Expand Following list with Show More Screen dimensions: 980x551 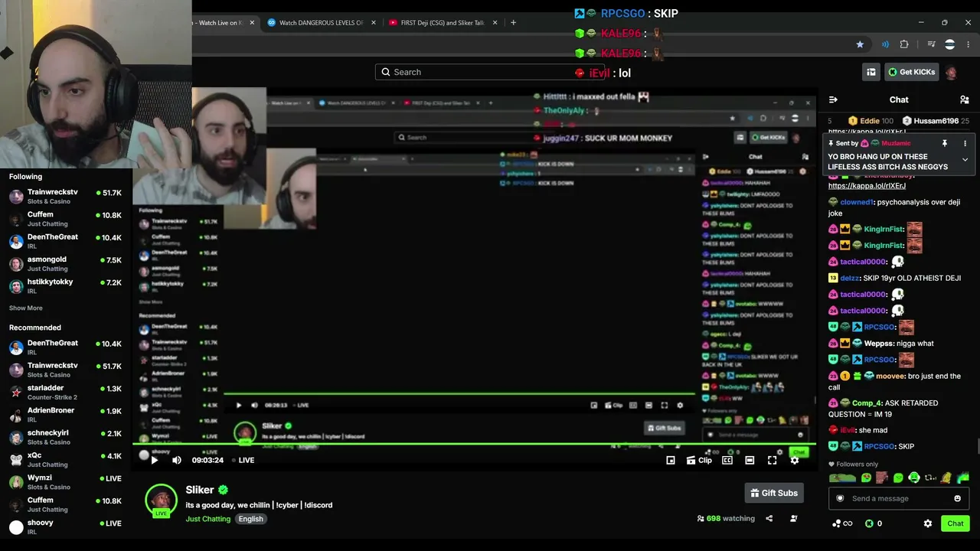pyautogui.click(x=26, y=308)
